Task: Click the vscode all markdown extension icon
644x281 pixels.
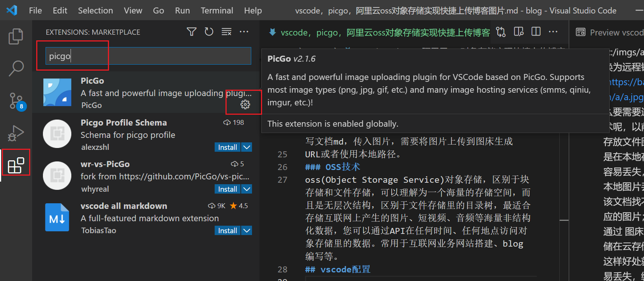Action: point(57,217)
